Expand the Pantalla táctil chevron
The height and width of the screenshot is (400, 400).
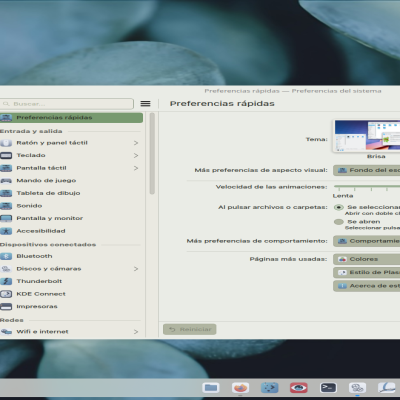pos(136,168)
